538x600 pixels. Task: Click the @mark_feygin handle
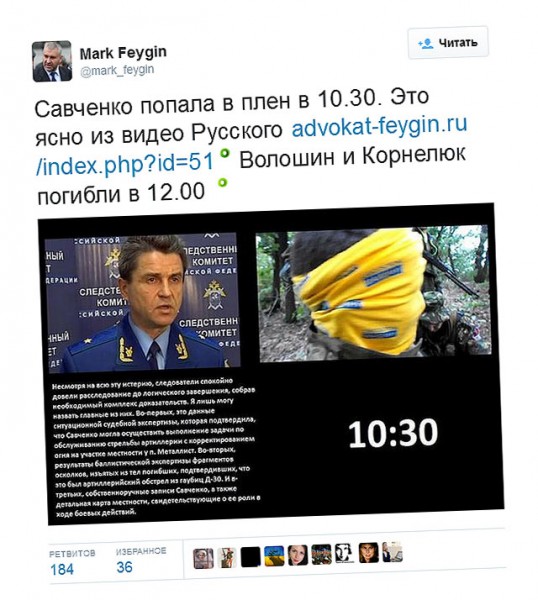(117, 70)
